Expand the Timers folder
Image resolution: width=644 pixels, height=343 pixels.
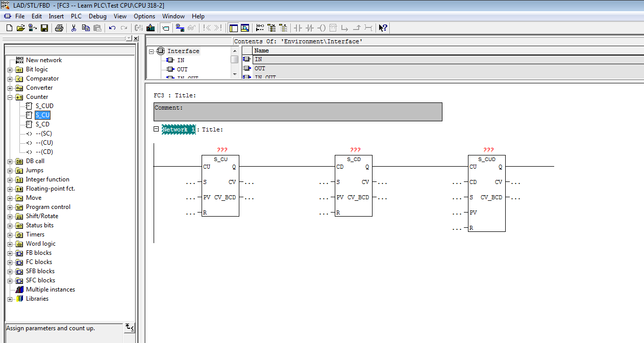click(x=10, y=234)
